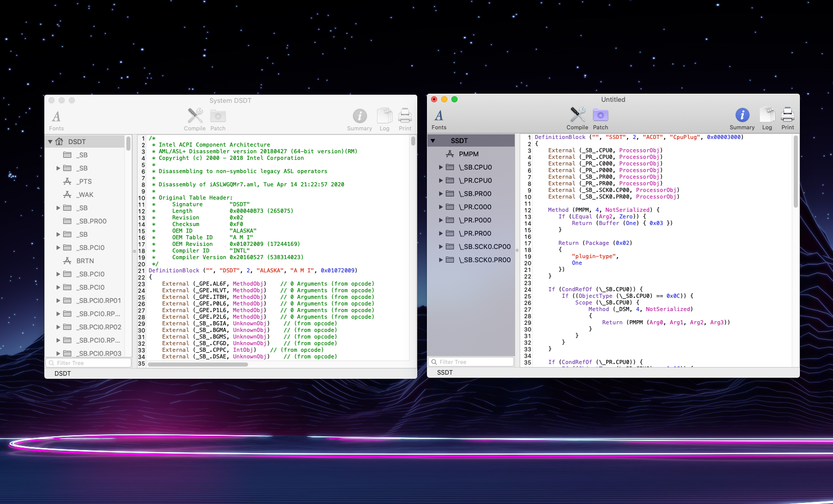
Task: Open the Log in Untitled window
Action: [x=767, y=115]
